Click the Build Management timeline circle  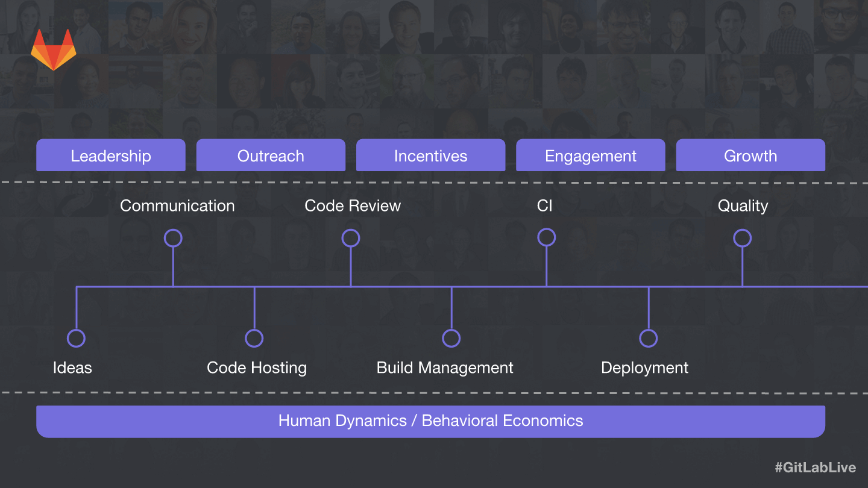click(x=451, y=338)
